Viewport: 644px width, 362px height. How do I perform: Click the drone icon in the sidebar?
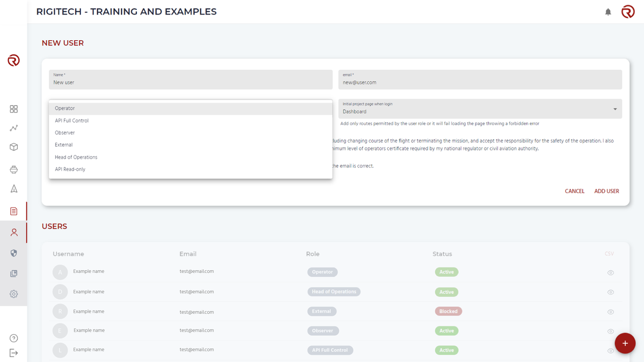tap(13, 169)
